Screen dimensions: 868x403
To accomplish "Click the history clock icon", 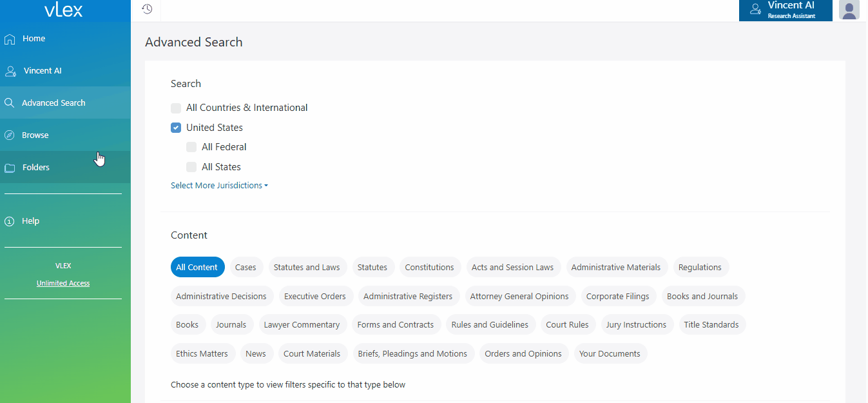I will point(147,9).
